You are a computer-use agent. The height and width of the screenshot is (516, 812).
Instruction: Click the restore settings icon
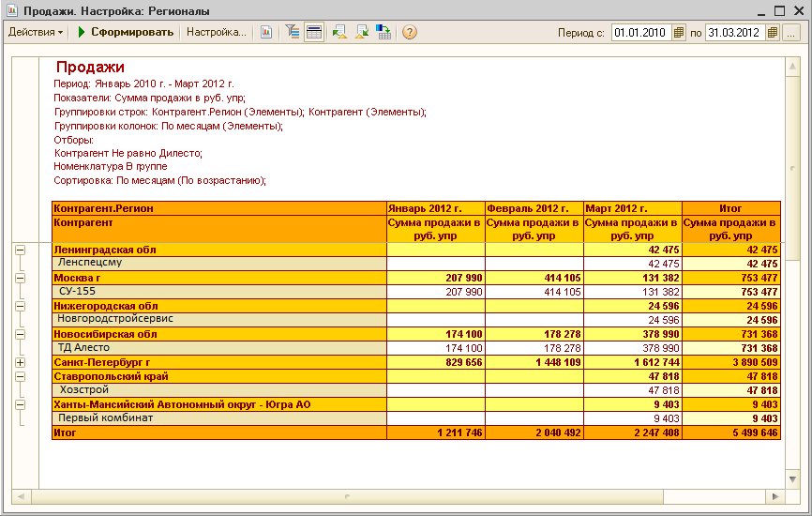pos(338,32)
